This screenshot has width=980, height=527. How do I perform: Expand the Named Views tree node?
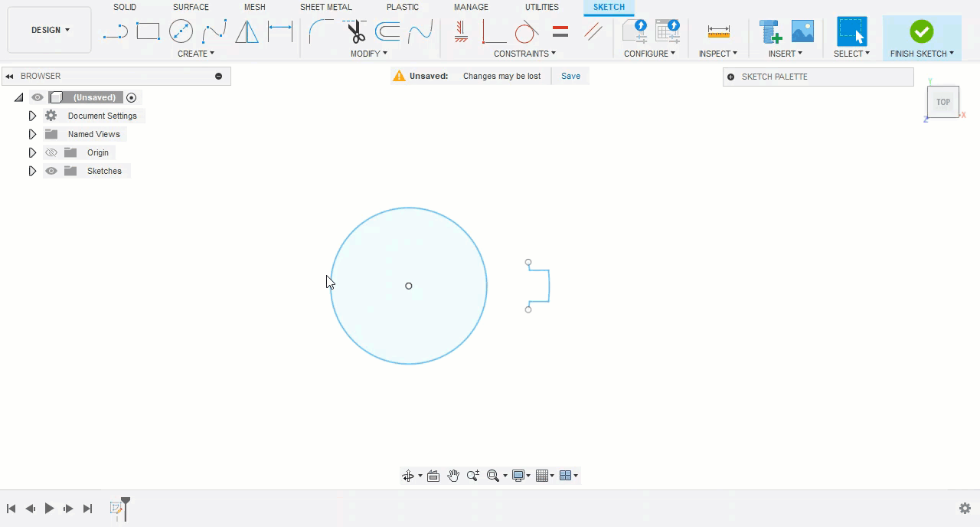coord(32,134)
